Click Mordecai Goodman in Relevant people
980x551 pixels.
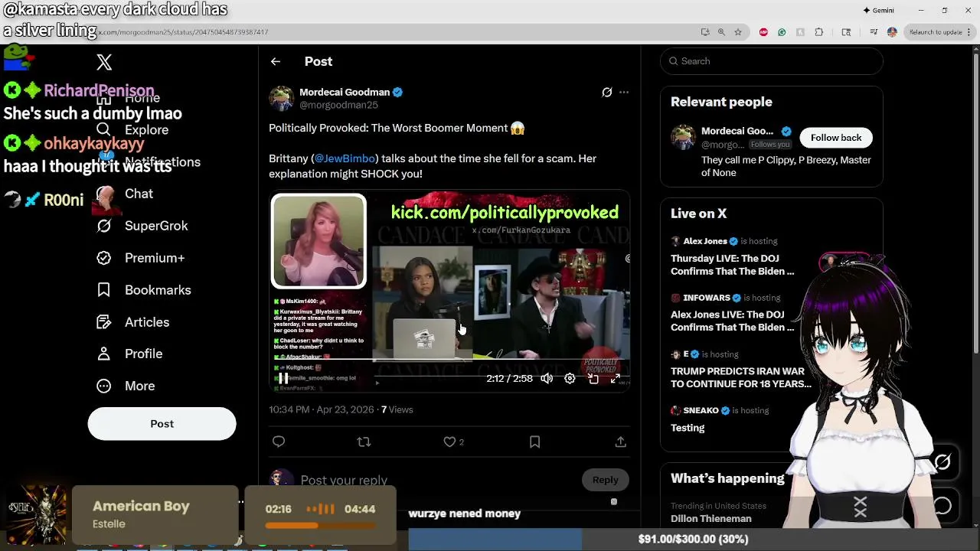pos(737,131)
